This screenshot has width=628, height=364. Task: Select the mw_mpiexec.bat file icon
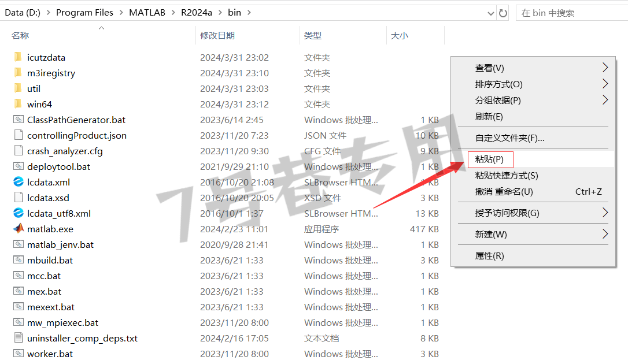click(x=19, y=322)
